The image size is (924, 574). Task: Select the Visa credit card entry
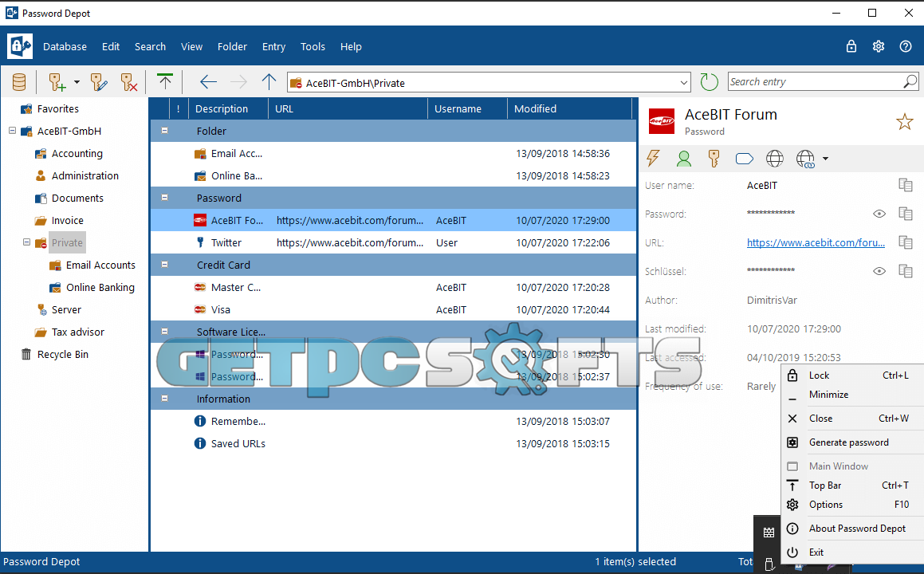pyautogui.click(x=394, y=309)
